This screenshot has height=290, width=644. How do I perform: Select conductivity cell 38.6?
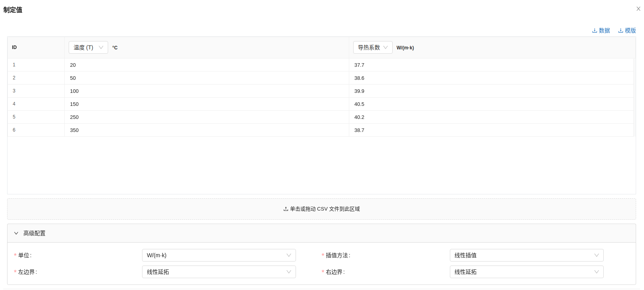coord(491,78)
